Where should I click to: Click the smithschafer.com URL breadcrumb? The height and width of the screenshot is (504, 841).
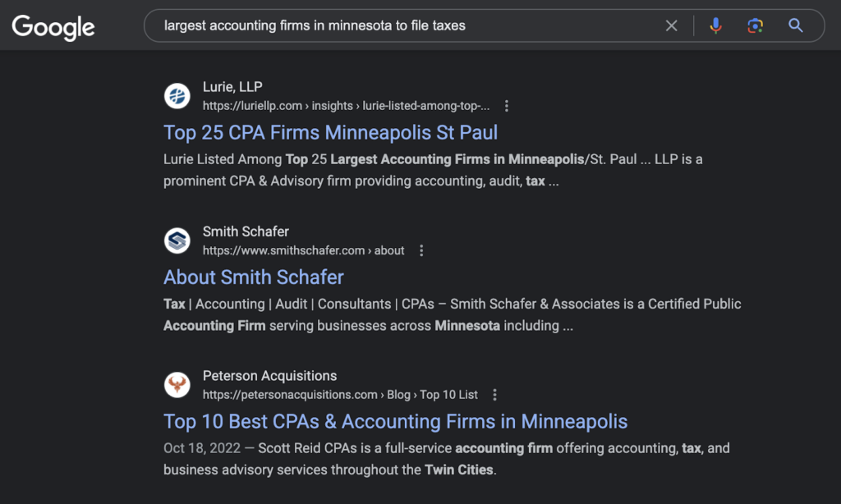[x=304, y=250]
